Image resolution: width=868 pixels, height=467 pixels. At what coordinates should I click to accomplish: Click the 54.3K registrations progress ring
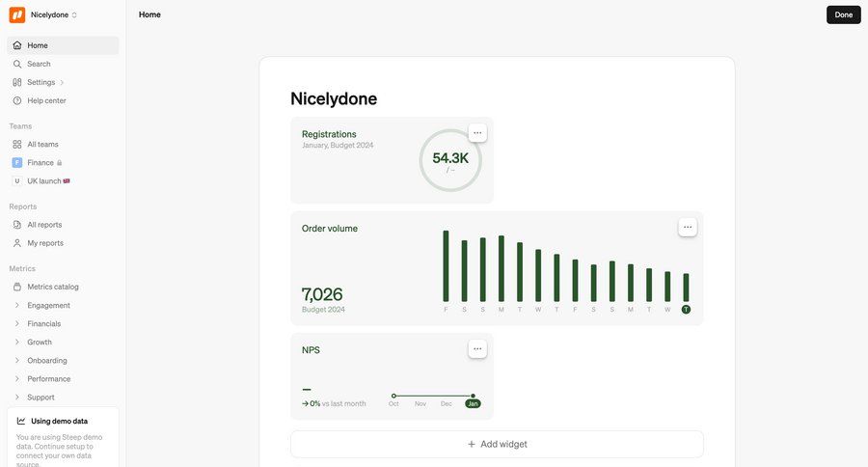(x=450, y=160)
